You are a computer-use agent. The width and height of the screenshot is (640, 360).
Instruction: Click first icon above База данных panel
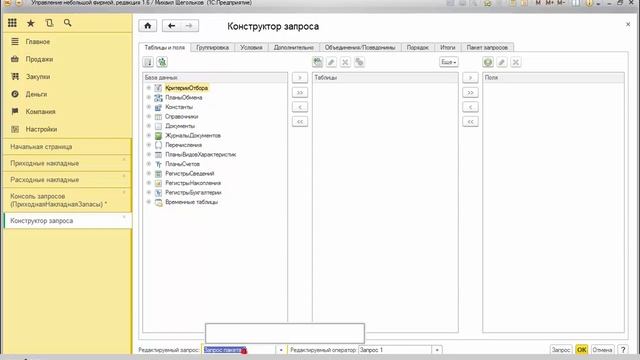(x=148, y=62)
